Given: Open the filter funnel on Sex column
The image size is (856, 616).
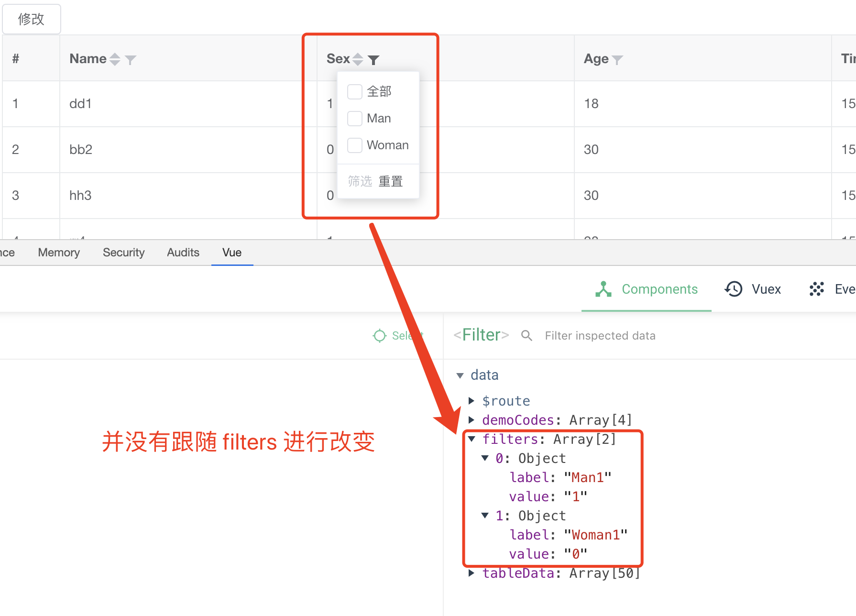Looking at the screenshot, I should 374,59.
